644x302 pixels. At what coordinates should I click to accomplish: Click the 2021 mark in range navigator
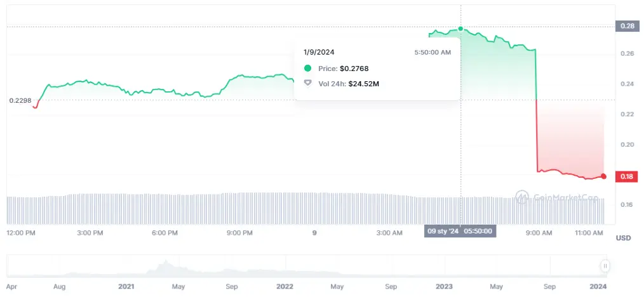(126, 286)
